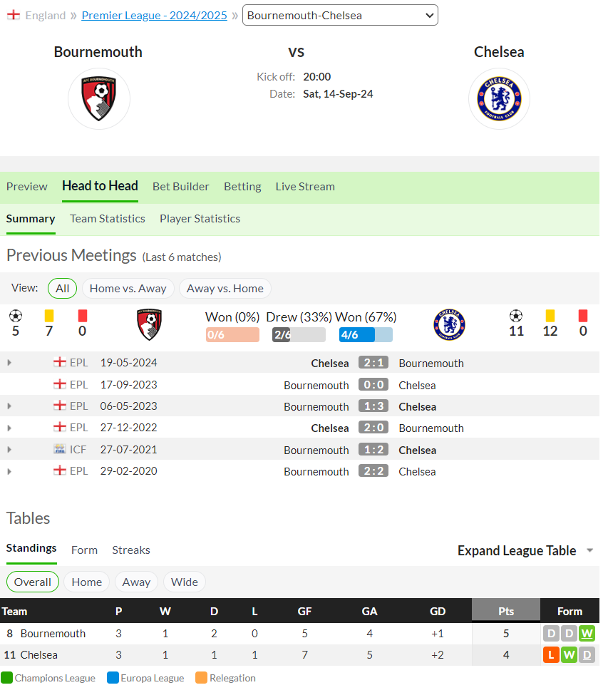
Task: Click small Chelsea badge in previous meetings
Action: pos(449,324)
